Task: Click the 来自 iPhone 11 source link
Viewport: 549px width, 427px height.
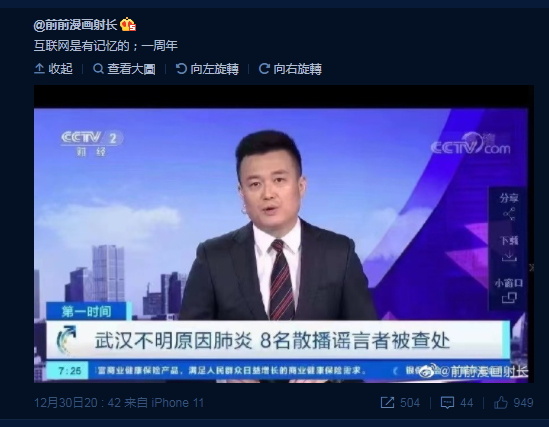Action: coord(164,402)
